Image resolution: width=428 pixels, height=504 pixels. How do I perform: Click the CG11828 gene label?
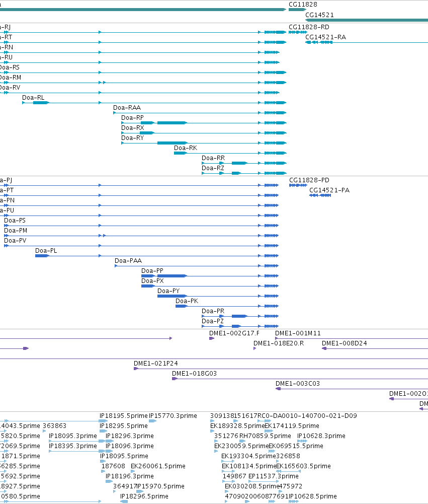pyautogui.click(x=303, y=5)
